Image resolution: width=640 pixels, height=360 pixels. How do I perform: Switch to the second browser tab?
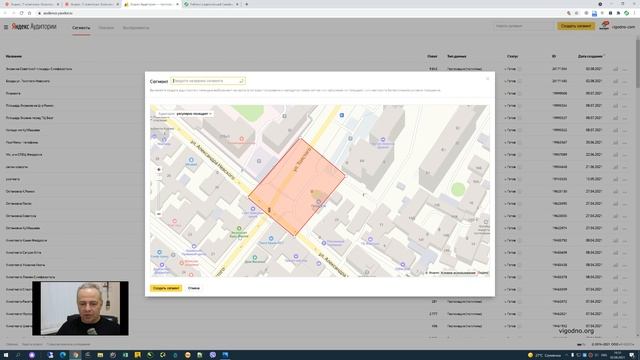point(91,4)
